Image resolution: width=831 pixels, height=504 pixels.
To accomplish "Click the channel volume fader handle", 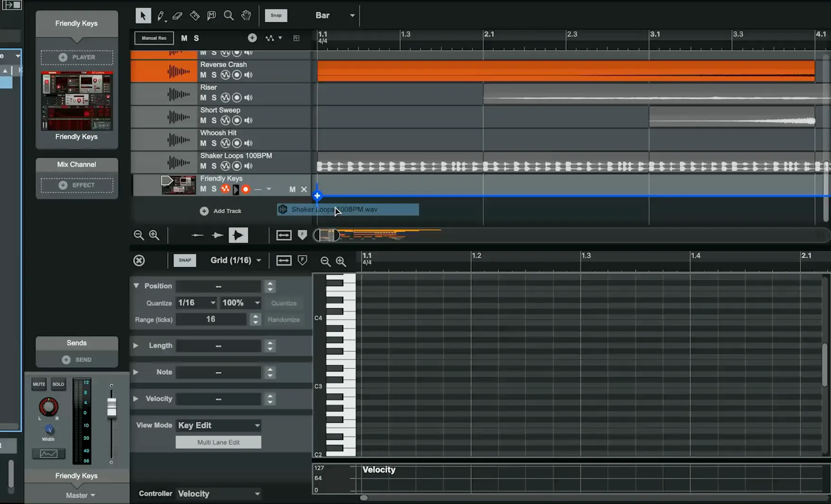I will tap(111, 407).
